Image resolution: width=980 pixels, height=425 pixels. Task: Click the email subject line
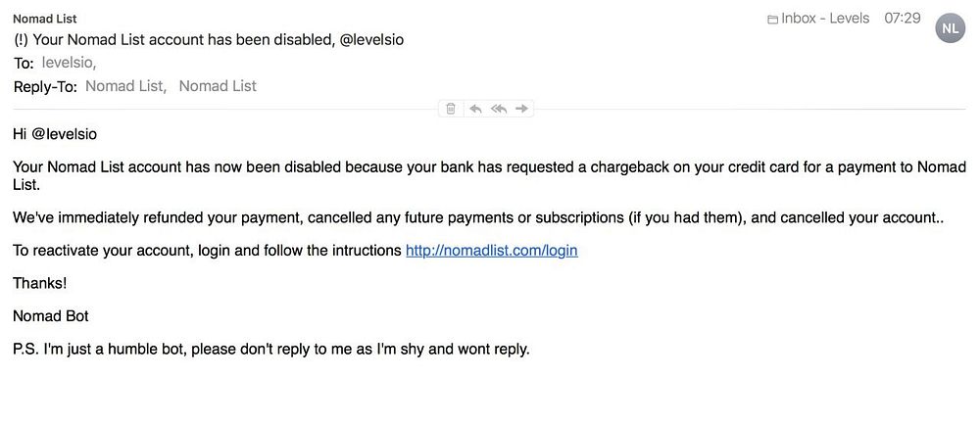tap(209, 40)
